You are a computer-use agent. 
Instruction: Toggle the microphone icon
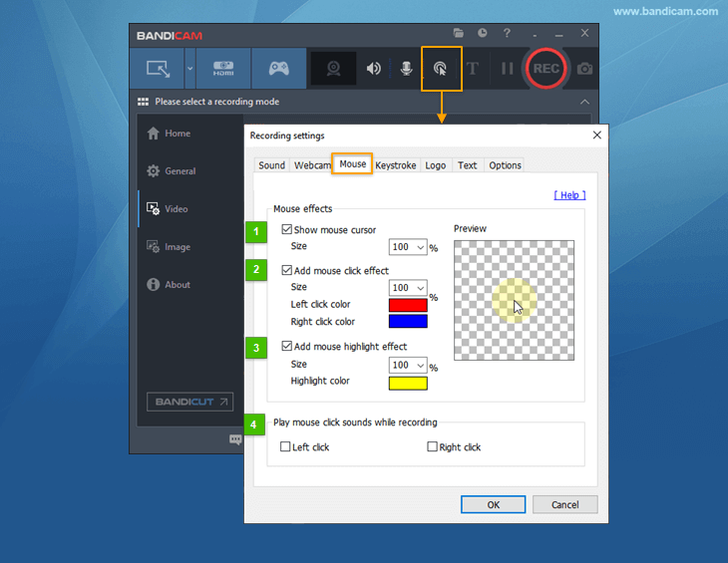tap(406, 69)
